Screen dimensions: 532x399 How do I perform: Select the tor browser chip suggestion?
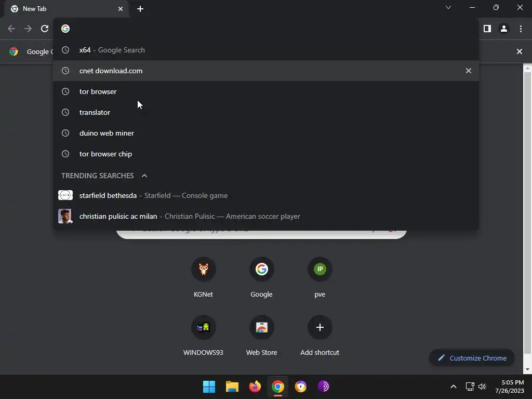coord(266,154)
